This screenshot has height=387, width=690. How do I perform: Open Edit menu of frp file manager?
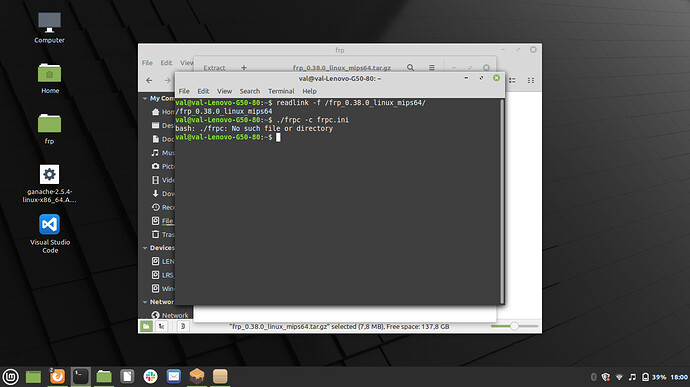coord(166,63)
